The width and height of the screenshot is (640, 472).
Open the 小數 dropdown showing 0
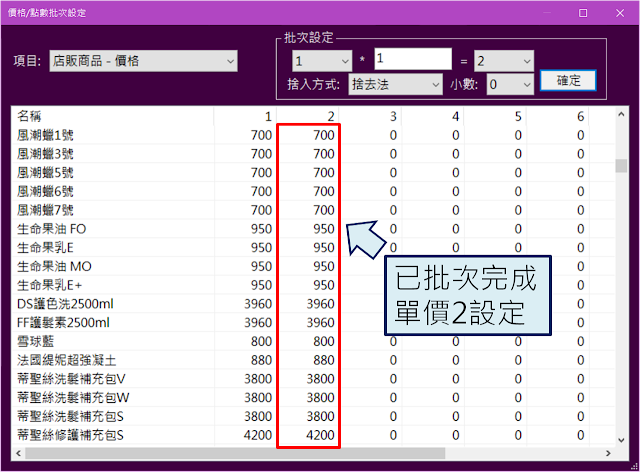[510, 84]
